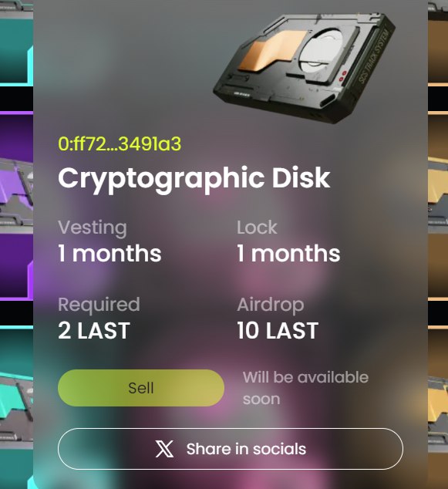Click Lock value 1 months
The height and width of the screenshot is (489, 448).
(x=288, y=253)
